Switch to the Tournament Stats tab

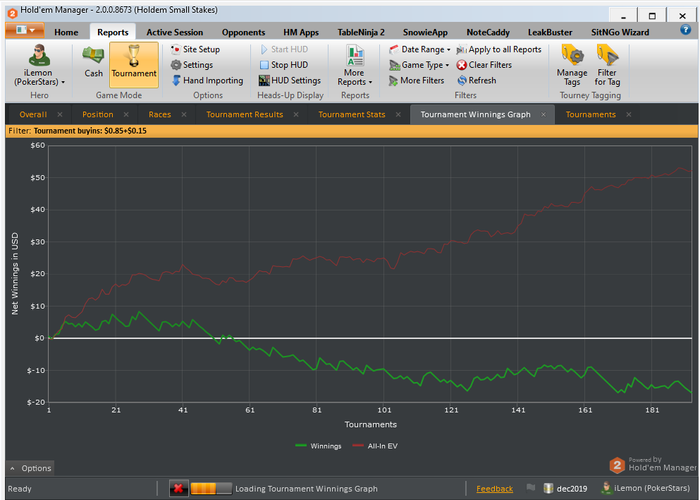(352, 115)
